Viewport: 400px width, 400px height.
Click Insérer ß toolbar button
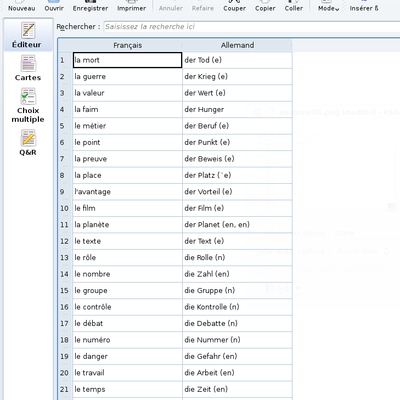click(364, 6)
